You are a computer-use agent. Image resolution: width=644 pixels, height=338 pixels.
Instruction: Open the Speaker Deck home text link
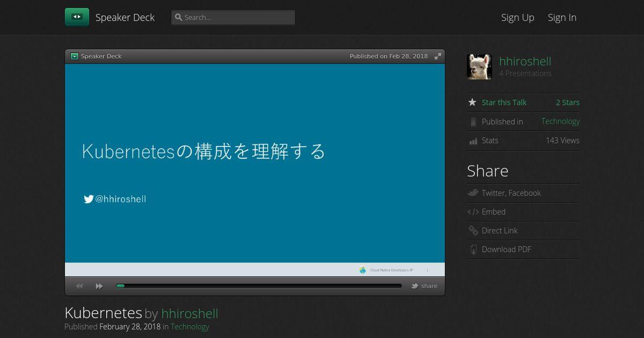[x=125, y=17]
